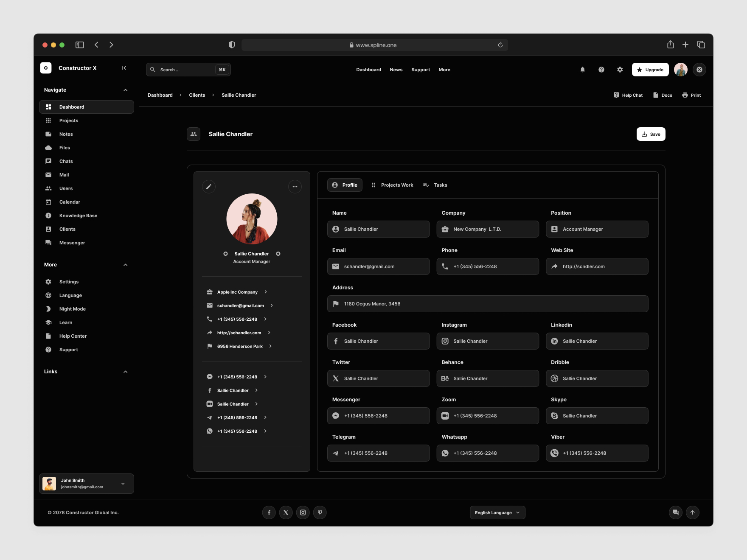Click the Constructor X logo icon
This screenshot has height=560, width=747.
pos(46,68)
